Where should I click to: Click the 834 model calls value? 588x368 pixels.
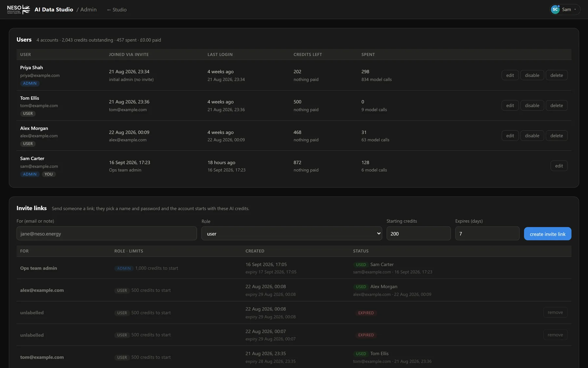376,79
